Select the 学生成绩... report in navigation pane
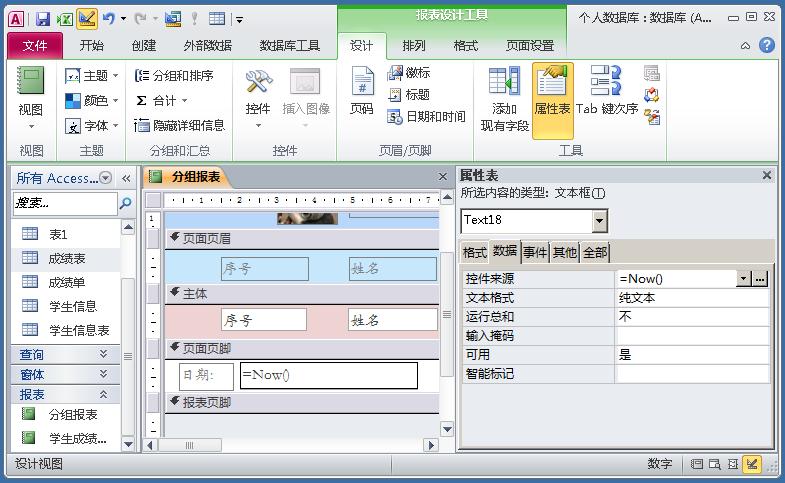Screen dimensions: 785x483 pos(66,439)
